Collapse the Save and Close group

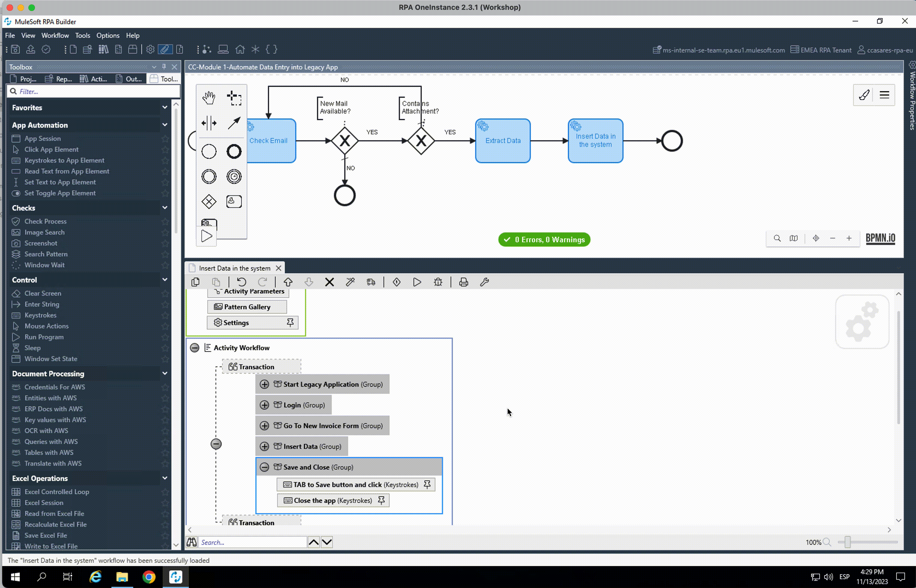pos(264,467)
